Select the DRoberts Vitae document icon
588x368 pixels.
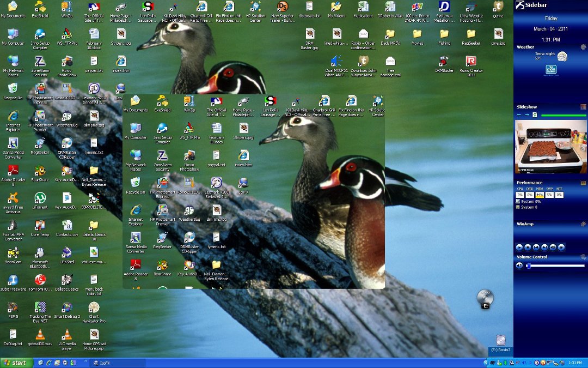click(x=390, y=7)
